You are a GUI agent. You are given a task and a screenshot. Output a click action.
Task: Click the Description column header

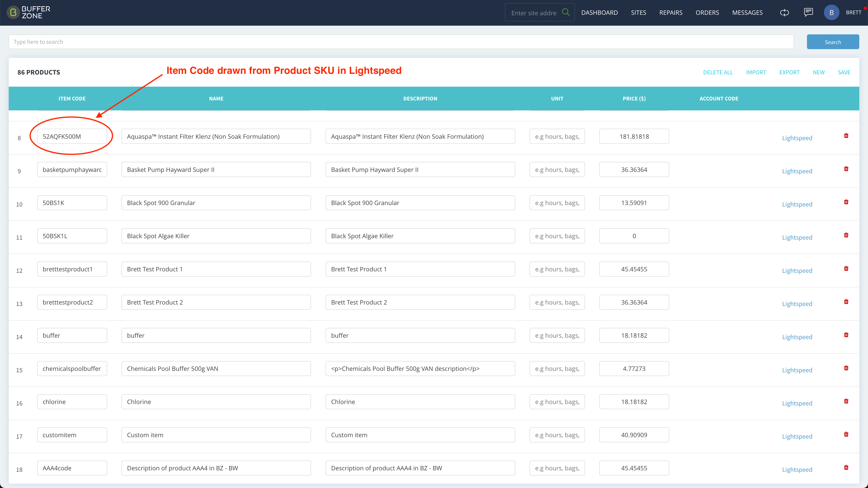coord(420,99)
